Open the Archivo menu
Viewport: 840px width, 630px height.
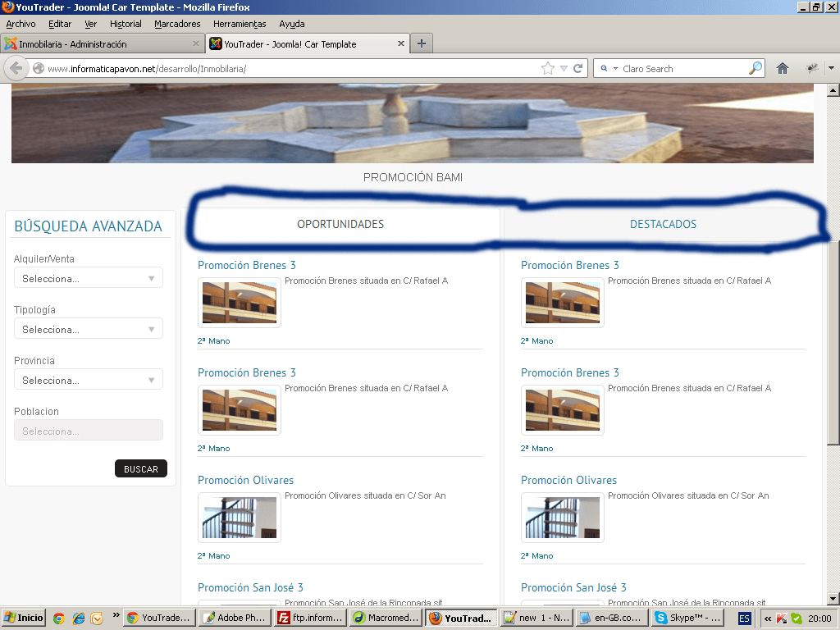click(x=21, y=24)
